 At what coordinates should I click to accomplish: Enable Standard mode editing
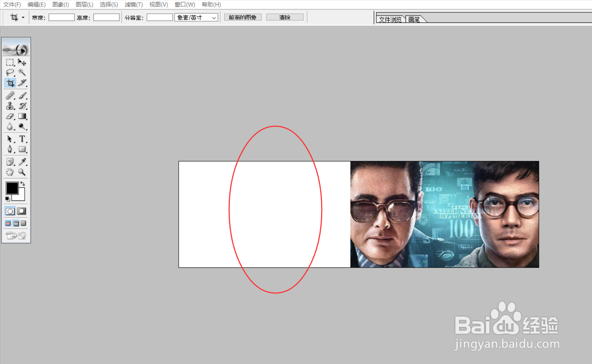point(10,211)
